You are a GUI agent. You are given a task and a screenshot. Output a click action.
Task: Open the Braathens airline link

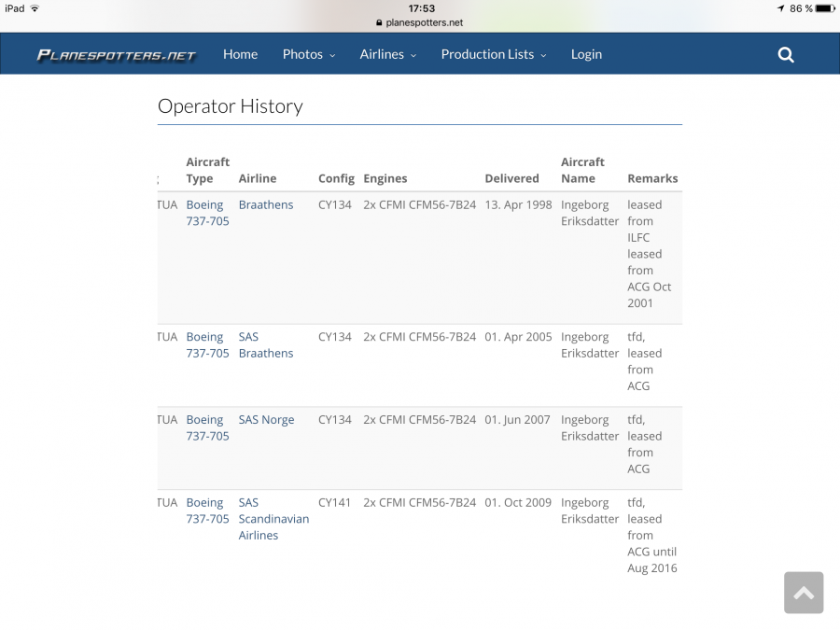[x=266, y=204]
